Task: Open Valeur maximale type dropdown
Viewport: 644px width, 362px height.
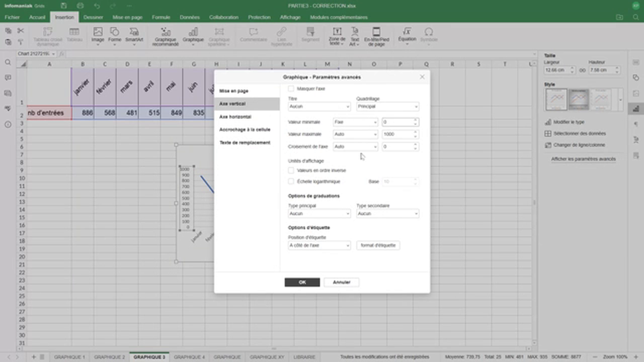Action: 355,134
